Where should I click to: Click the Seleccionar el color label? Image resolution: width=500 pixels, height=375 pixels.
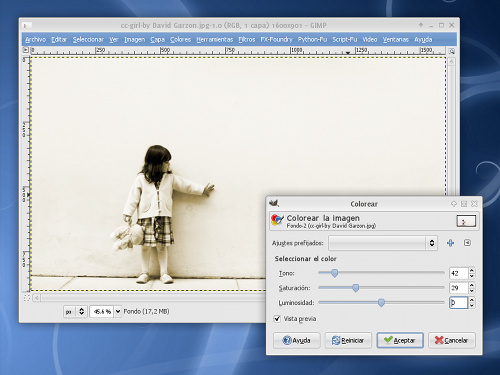coord(305,259)
